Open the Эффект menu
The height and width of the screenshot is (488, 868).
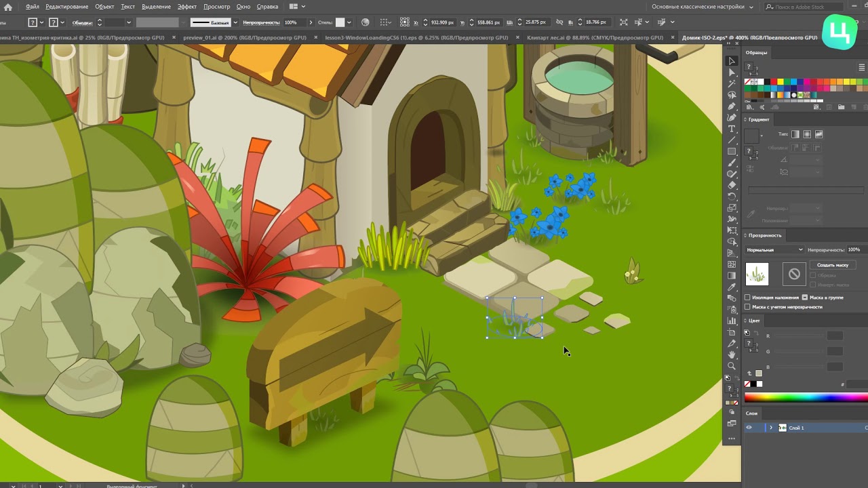[187, 7]
